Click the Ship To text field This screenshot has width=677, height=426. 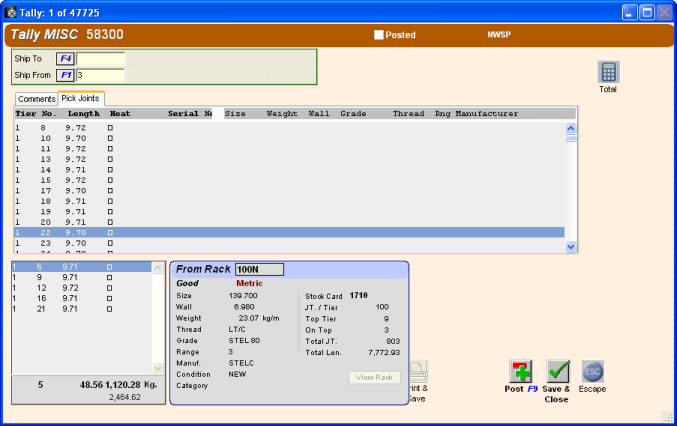(101, 59)
